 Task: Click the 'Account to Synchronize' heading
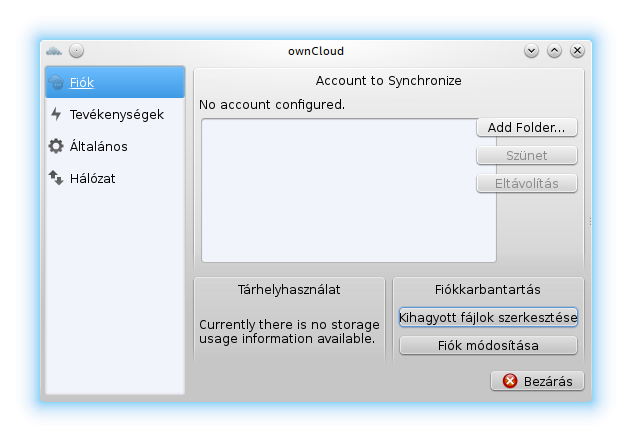click(389, 81)
